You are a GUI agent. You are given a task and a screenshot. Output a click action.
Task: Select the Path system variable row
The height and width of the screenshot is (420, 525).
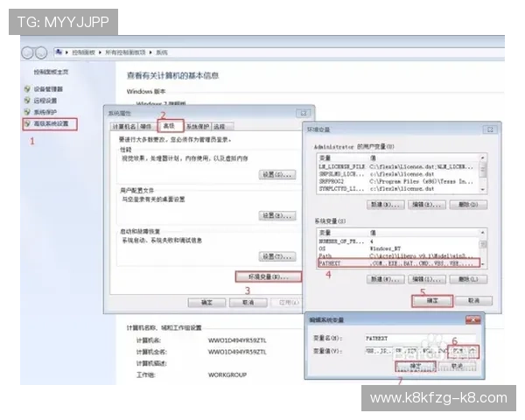[399, 255]
